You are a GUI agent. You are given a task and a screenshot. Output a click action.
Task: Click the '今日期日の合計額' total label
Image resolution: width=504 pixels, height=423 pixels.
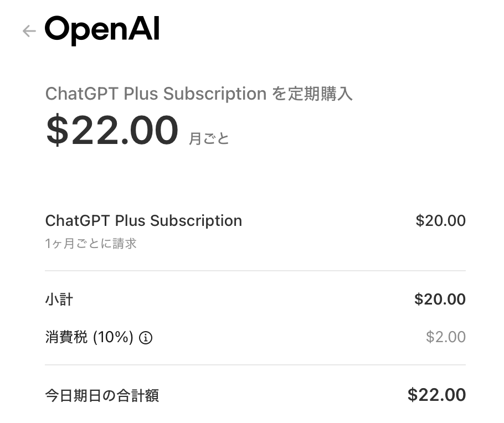(102, 395)
